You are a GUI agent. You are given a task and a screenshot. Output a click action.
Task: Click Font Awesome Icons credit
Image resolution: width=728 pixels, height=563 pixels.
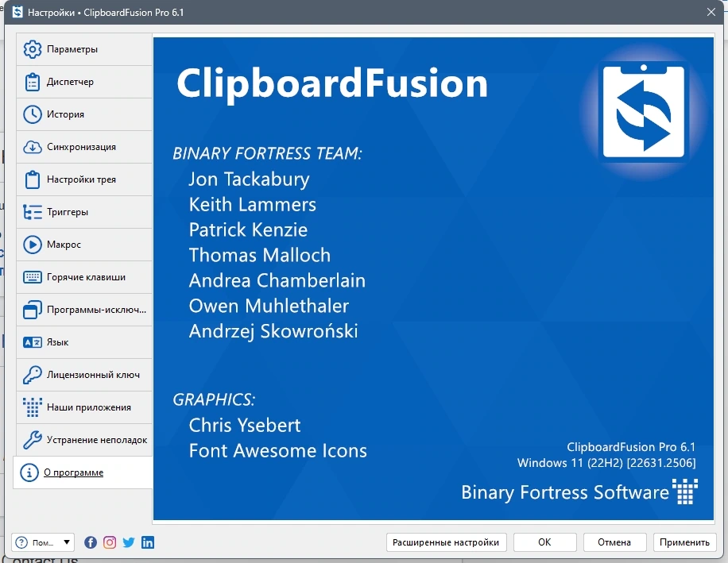pyautogui.click(x=277, y=451)
